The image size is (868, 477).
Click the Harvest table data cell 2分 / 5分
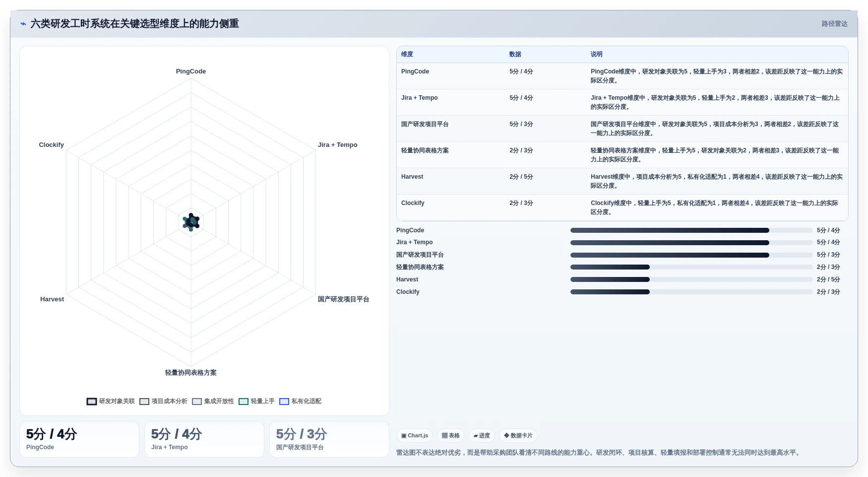pos(521,177)
